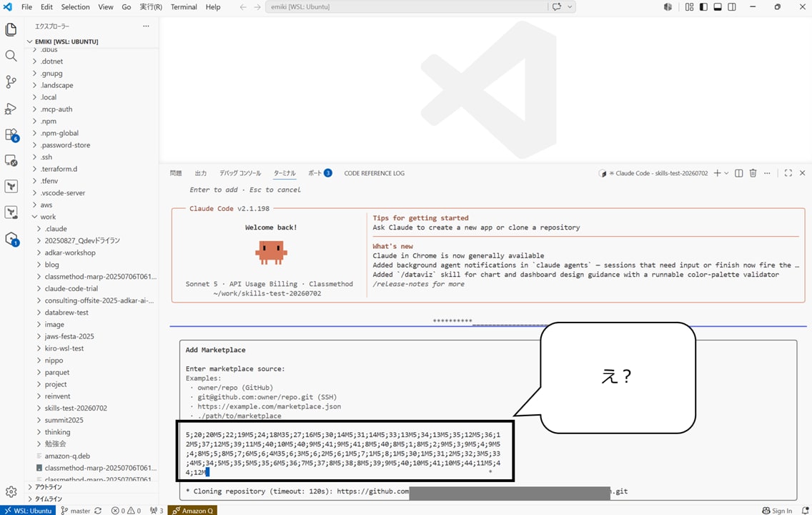The image size is (812, 515).
Task: Open the View menu
Action: click(106, 6)
